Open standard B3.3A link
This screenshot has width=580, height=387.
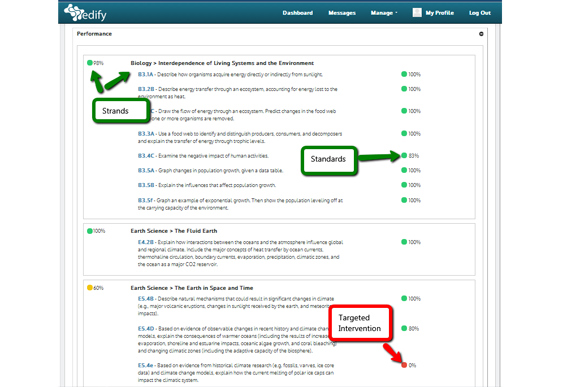coord(146,134)
